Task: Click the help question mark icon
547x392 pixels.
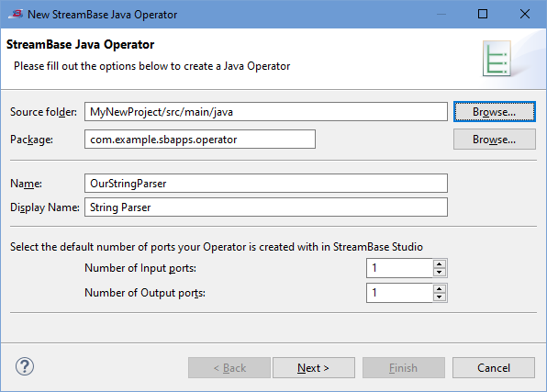Action: (25, 366)
